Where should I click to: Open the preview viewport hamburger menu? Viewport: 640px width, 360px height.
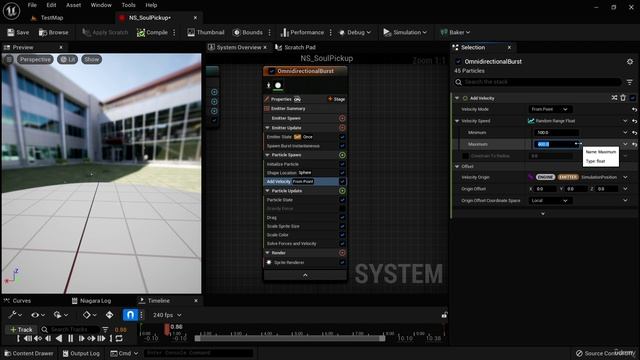point(9,60)
